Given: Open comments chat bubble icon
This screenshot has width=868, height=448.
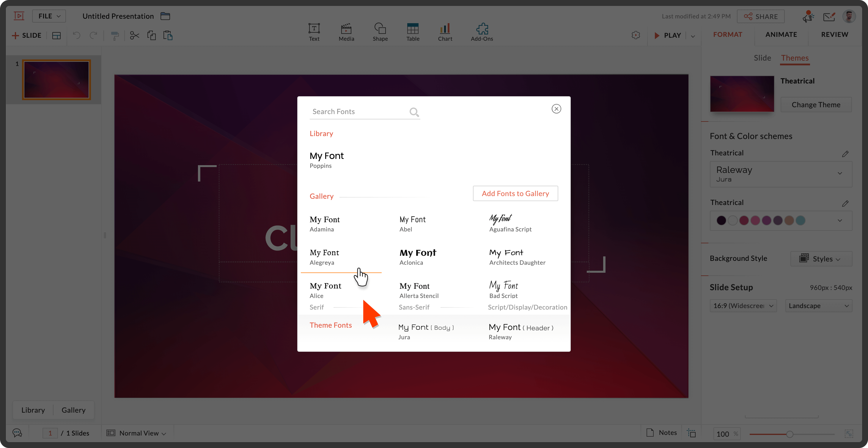Looking at the screenshot, I should coord(17,433).
